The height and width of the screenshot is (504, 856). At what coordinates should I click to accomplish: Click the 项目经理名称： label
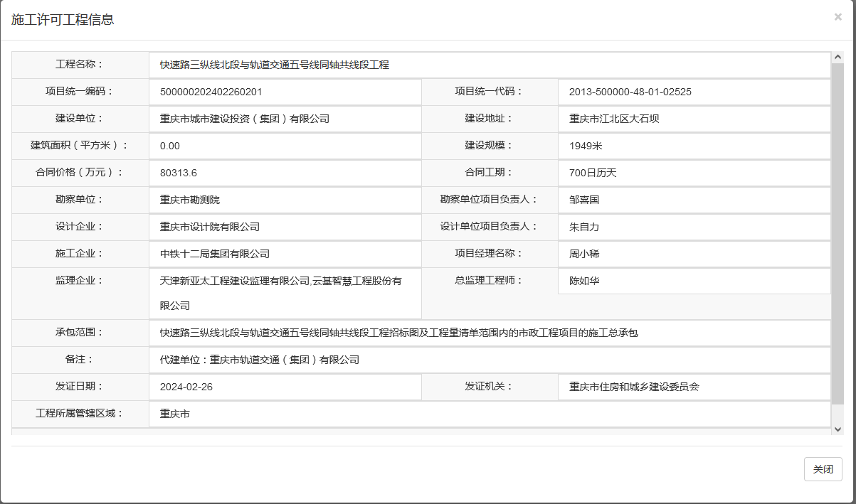pos(490,253)
